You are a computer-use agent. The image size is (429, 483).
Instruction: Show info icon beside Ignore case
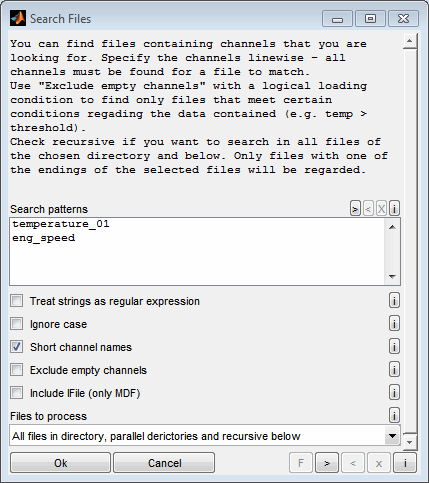[x=394, y=324]
